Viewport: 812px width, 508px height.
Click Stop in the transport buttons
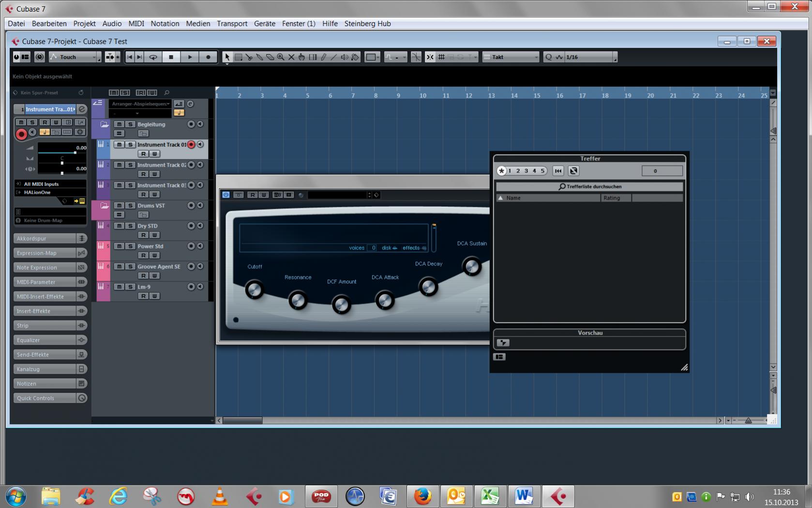pyautogui.click(x=171, y=57)
